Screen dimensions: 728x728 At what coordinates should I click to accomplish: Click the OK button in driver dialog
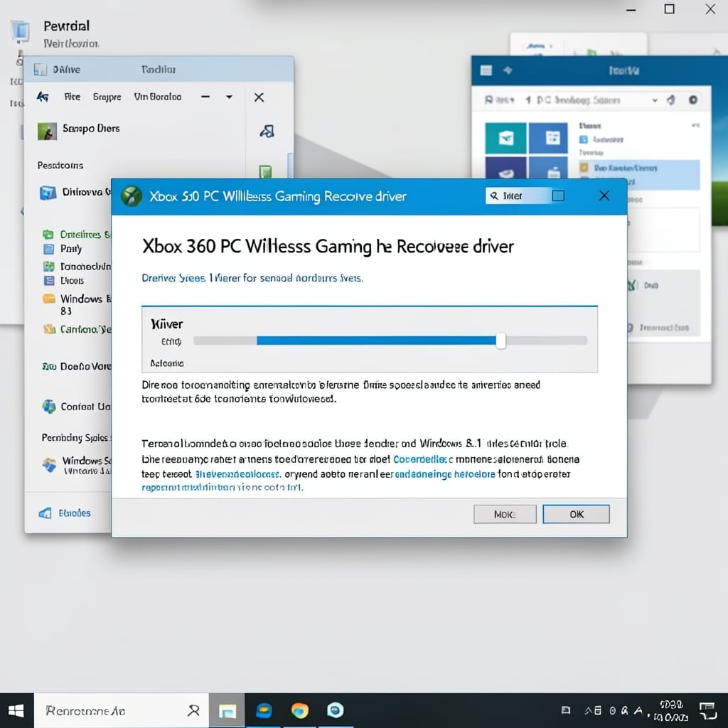pos(576,514)
